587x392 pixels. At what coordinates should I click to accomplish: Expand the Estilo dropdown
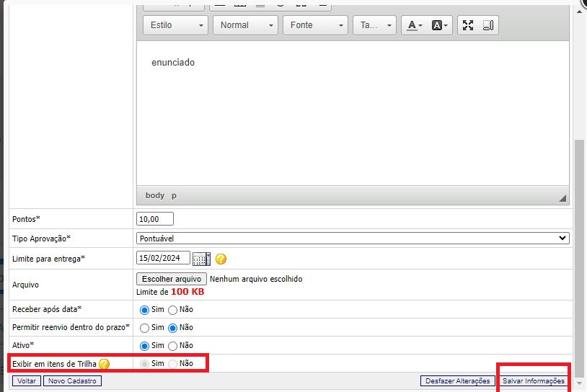click(176, 25)
